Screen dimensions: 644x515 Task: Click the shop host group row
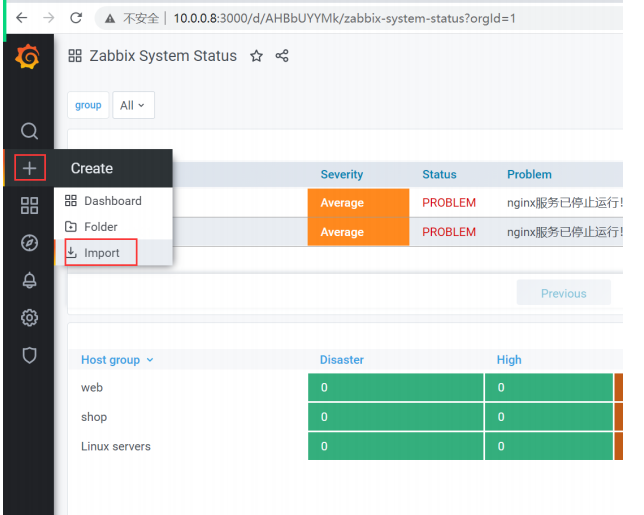[x=94, y=417]
